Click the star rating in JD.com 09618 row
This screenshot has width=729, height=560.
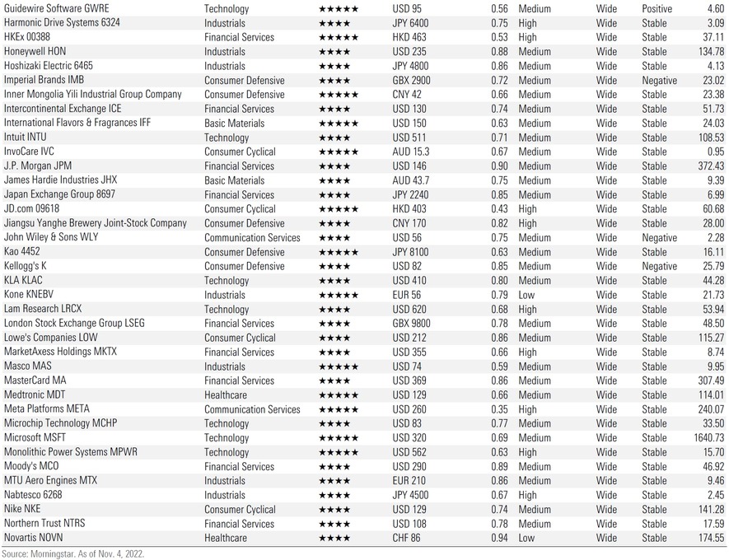coord(338,209)
